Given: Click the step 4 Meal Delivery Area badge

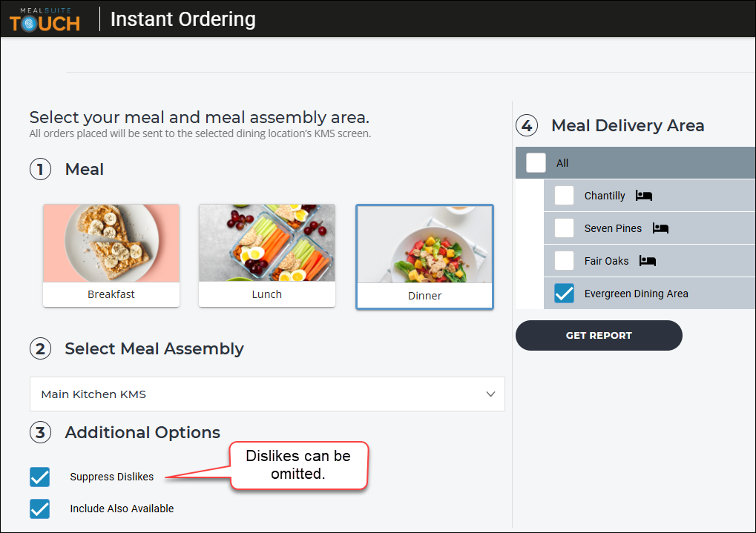Looking at the screenshot, I should click(x=527, y=125).
